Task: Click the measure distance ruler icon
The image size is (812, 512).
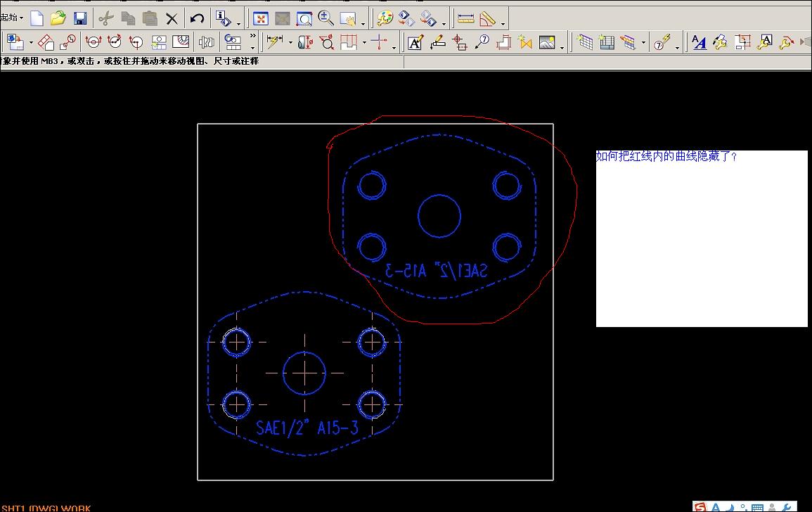Action: pos(465,19)
